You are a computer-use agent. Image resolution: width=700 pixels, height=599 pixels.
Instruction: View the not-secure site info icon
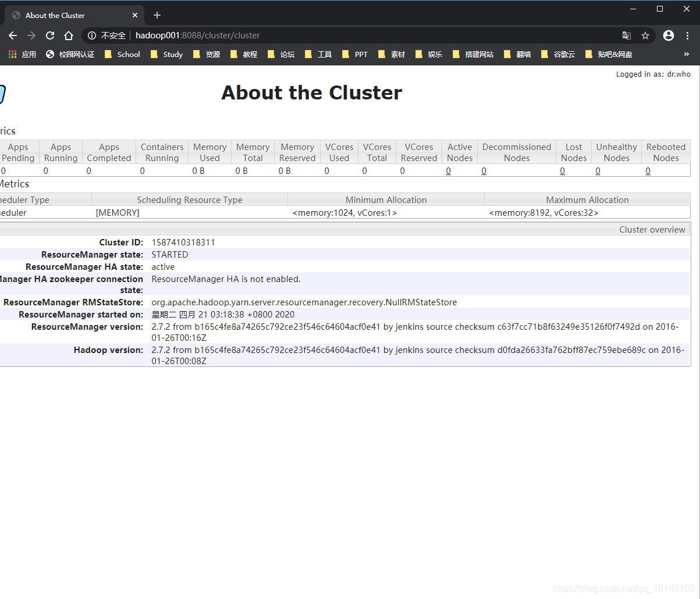92,35
